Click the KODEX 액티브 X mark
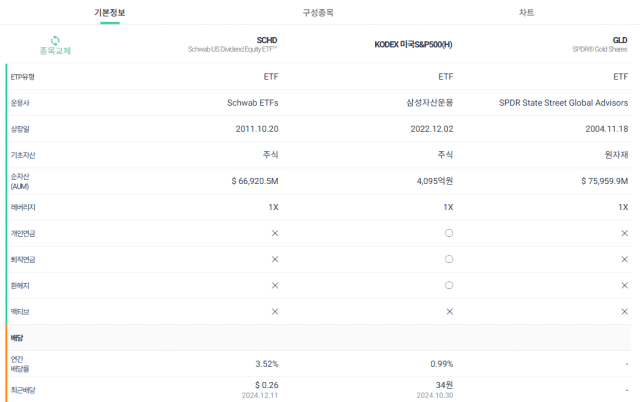640x402 pixels. pyautogui.click(x=449, y=311)
